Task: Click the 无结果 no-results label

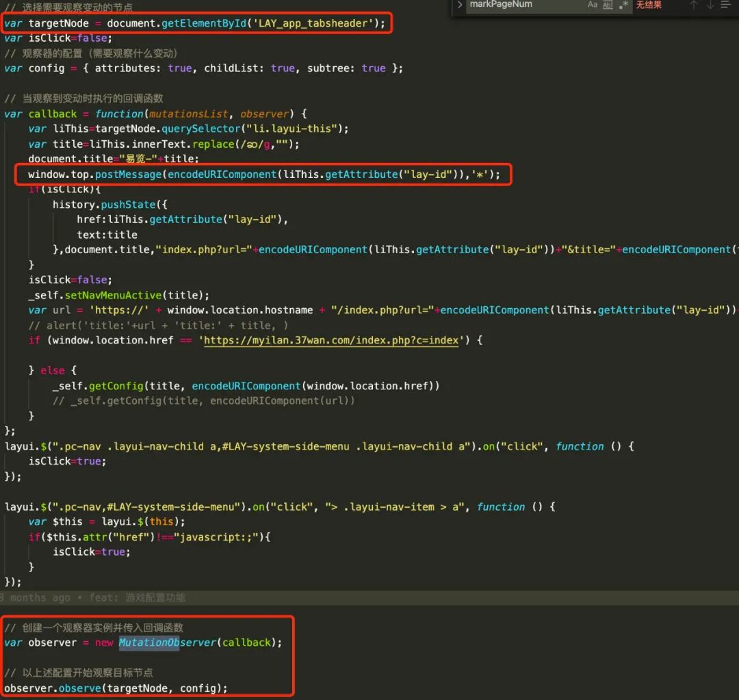Action: (649, 5)
